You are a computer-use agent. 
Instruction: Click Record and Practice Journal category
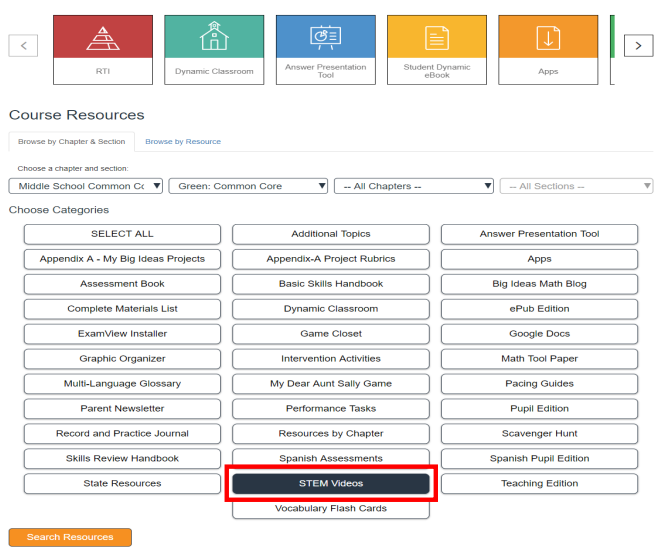click(x=123, y=433)
